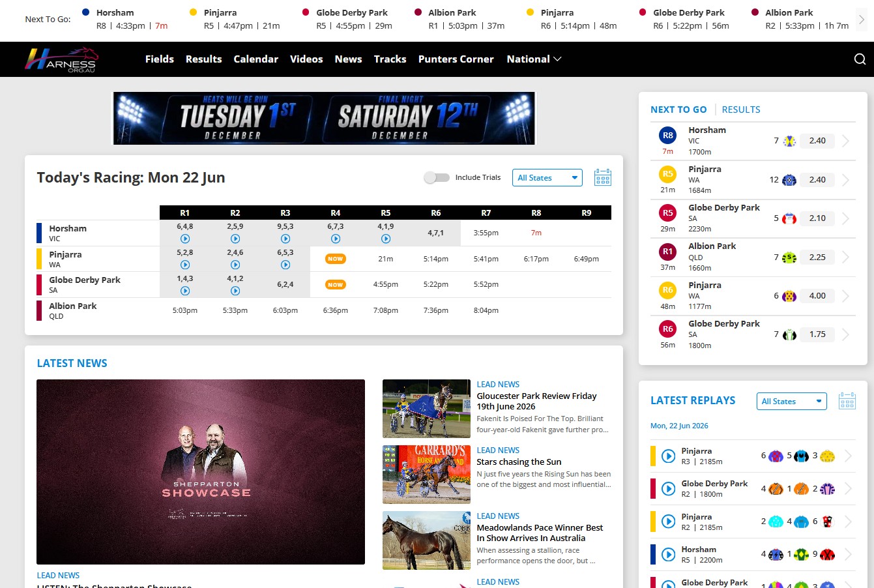Open Globe Derby Park R6 chevron in Next To Go
The height and width of the screenshot is (588, 874).
[x=846, y=334]
